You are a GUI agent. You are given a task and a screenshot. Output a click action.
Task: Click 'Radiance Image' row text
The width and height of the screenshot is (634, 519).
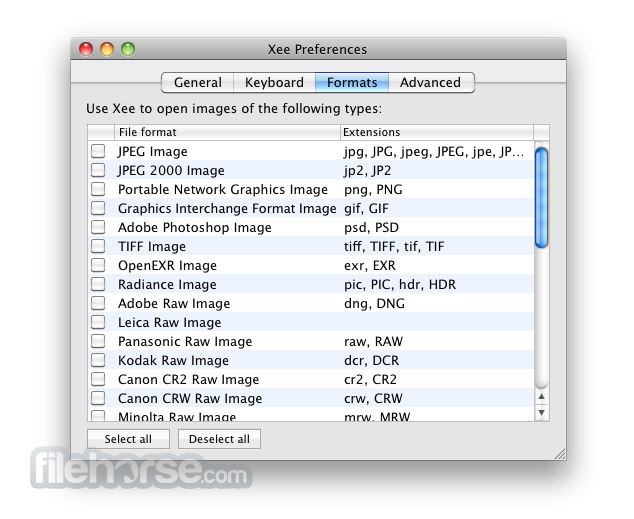[x=167, y=285]
